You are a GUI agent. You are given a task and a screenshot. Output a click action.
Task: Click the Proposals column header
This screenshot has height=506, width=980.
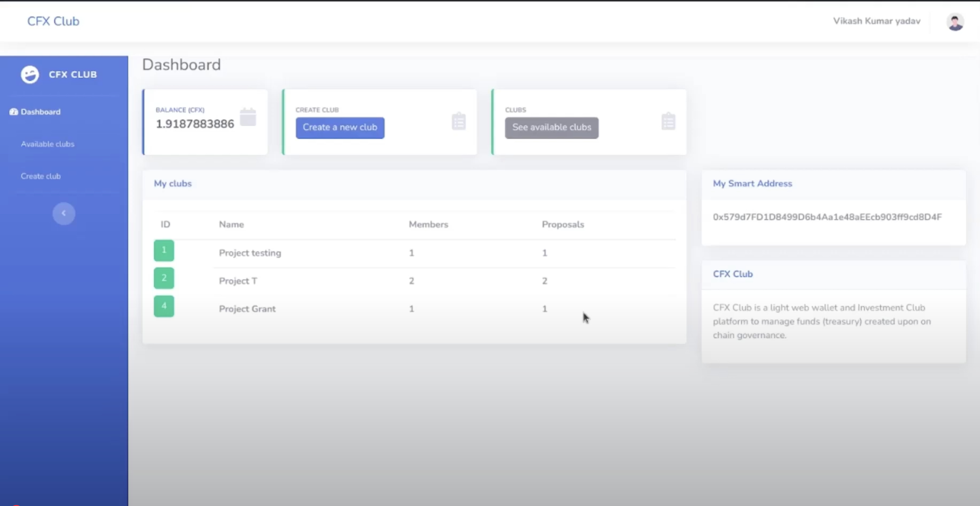[x=563, y=225]
